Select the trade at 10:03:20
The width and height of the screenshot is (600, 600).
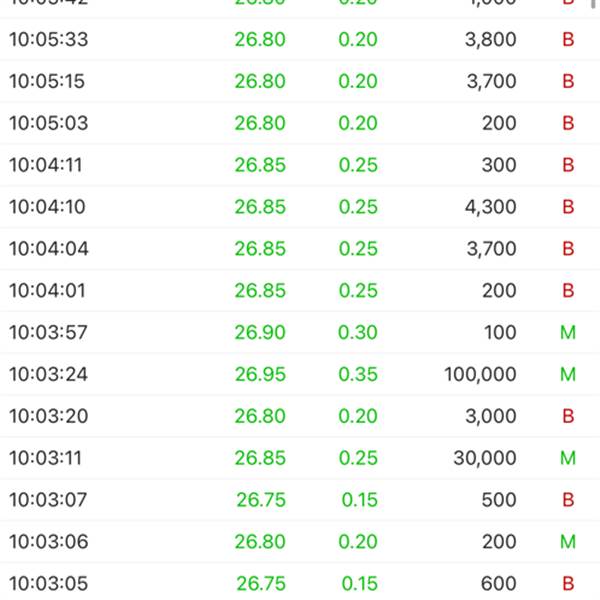point(300,416)
